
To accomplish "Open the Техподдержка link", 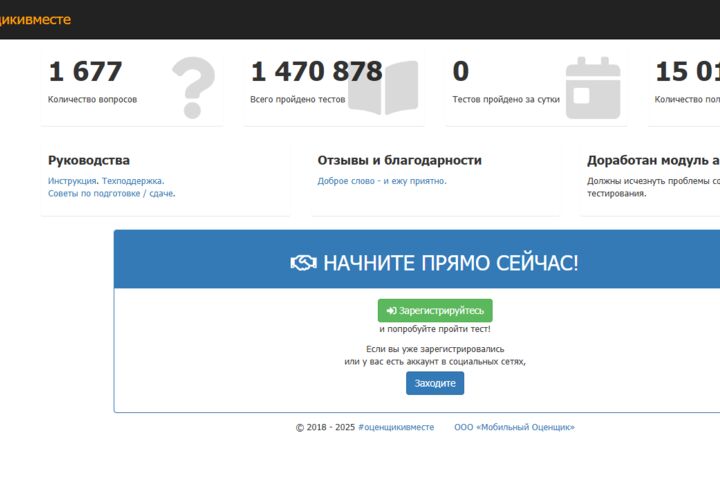I will tap(132, 181).
